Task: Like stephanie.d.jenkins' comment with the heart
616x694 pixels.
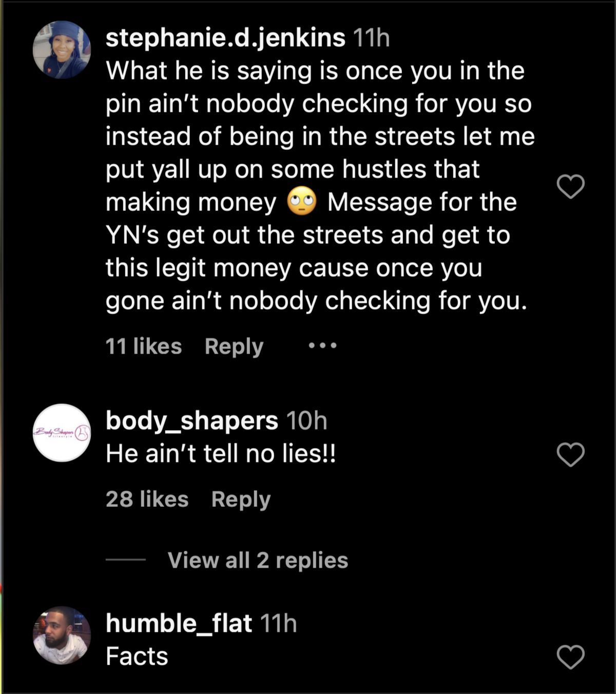Action: [x=571, y=186]
